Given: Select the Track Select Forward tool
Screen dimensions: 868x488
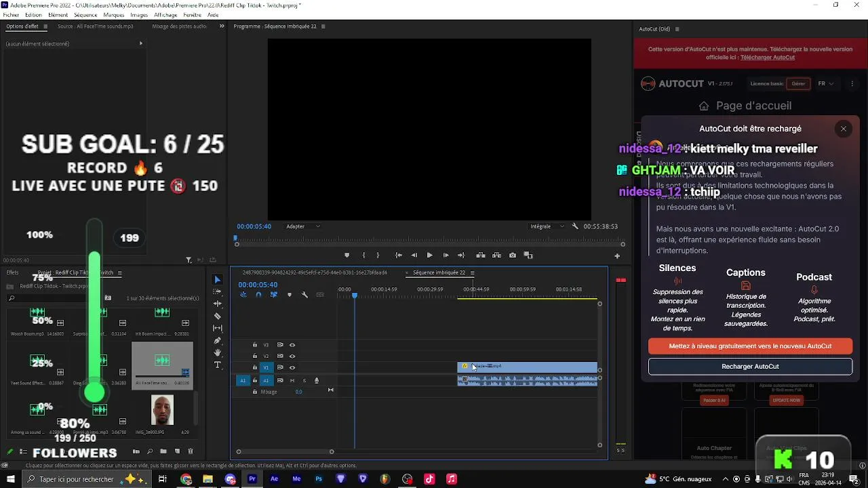Looking at the screenshot, I should pos(217,292).
